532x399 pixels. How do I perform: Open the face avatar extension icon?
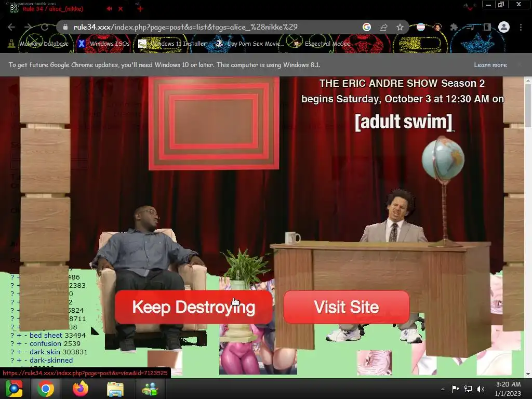437,27
